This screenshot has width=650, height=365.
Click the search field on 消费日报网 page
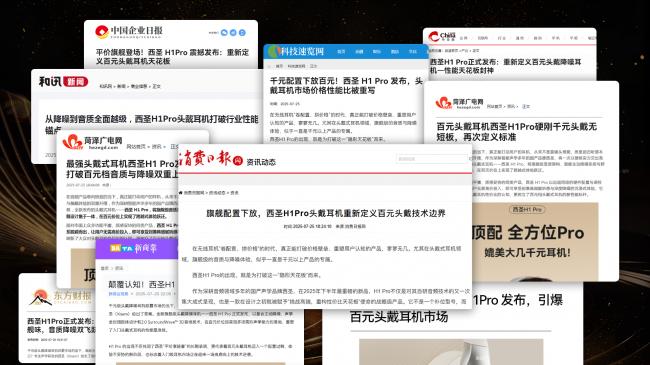tap(432, 158)
